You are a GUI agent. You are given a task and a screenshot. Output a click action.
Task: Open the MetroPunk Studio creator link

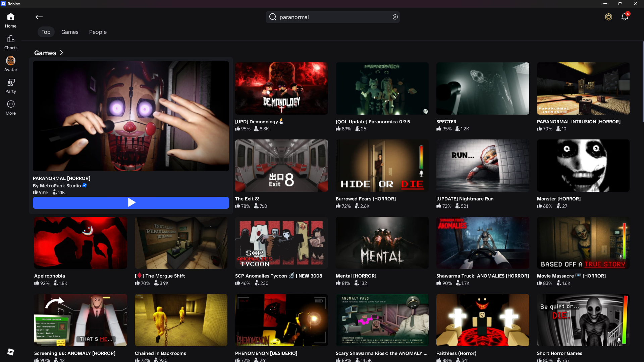(57, 186)
